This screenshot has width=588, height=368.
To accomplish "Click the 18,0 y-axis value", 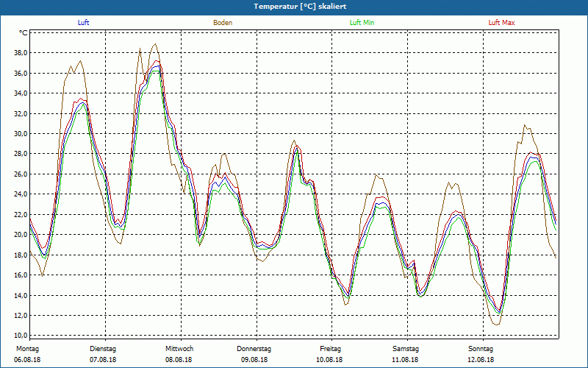I will click(x=21, y=255).
